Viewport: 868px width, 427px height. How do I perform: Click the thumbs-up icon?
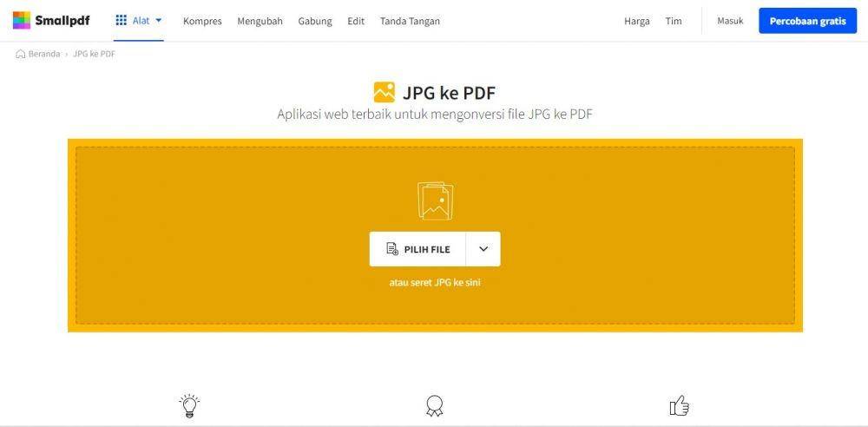(680, 406)
